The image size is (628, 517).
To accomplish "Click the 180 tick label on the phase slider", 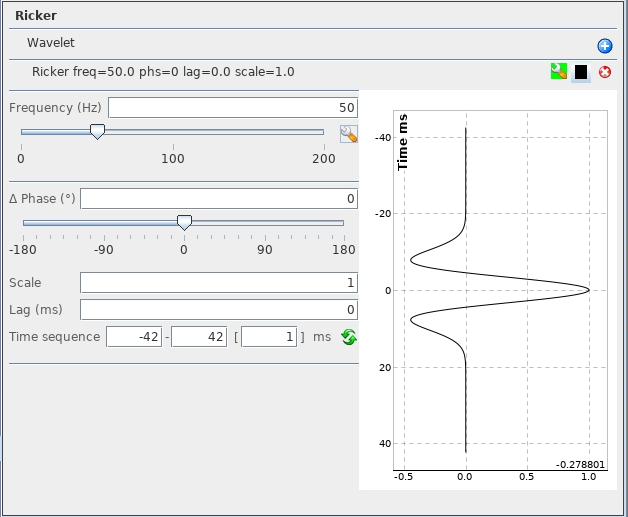I will [x=344, y=250].
